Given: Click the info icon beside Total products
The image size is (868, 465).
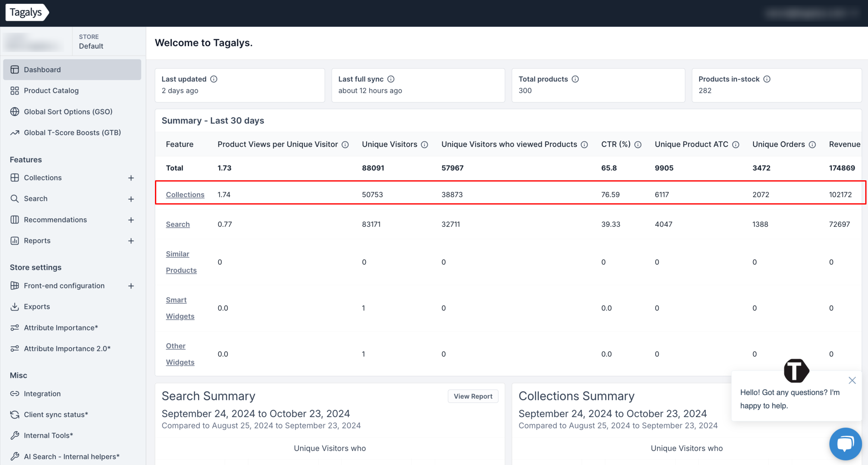Looking at the screenshot, I should pyautogui.click(x=575, y=79).
